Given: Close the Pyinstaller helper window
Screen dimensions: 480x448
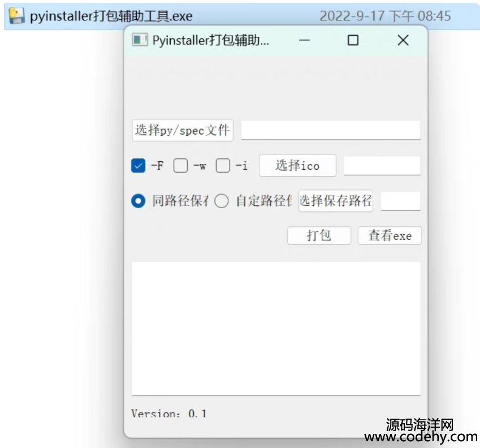Looking at the screenshot, I should 403,40.
